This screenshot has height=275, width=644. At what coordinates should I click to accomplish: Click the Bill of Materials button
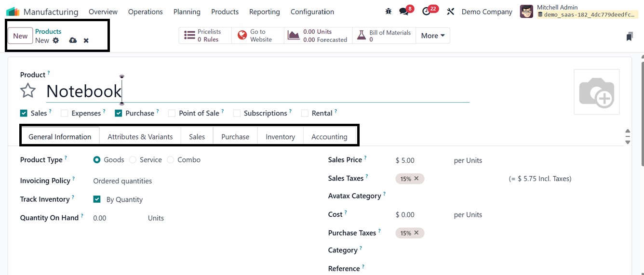click(384, 36)
